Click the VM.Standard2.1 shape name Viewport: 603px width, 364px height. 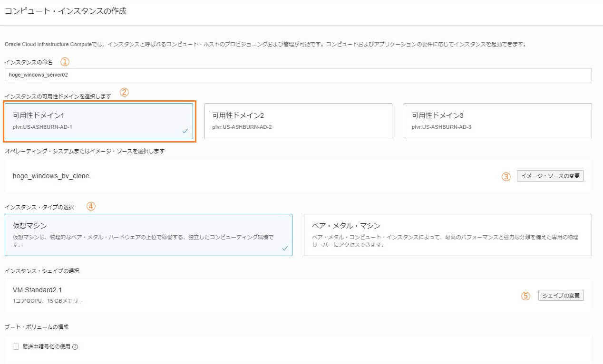38,290
